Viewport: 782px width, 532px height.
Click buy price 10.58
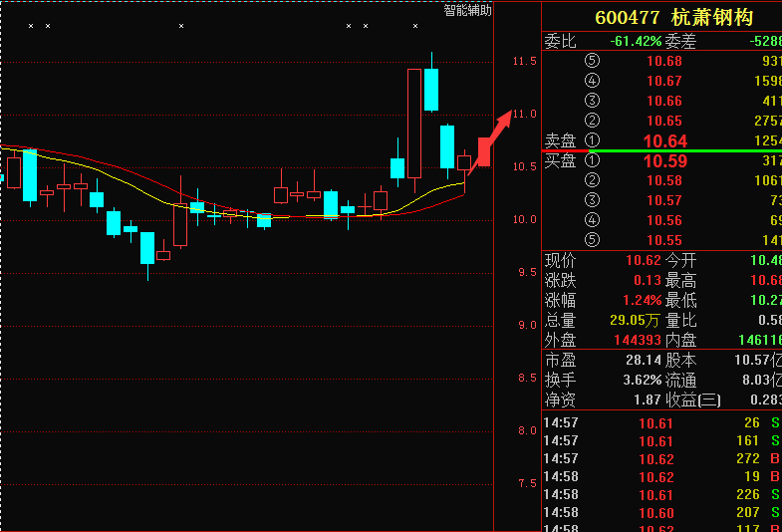[664, 181]
